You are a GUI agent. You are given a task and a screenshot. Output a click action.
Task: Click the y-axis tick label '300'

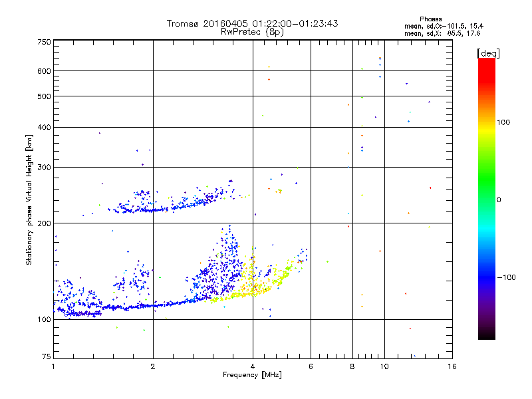click(x=45, y=167)
